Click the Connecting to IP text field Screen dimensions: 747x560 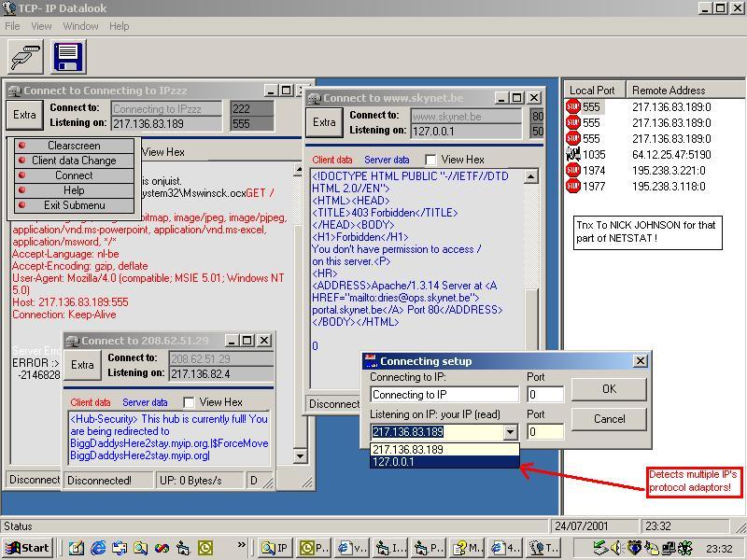444,395
